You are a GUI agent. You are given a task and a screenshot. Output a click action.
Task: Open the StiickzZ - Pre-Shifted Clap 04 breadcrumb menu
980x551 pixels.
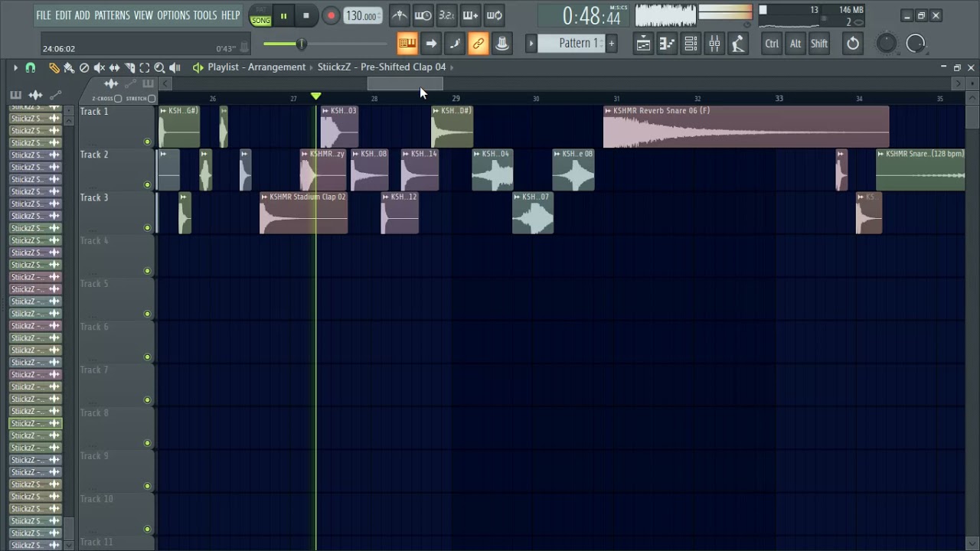pyautogui.click(x=381, y=67)
